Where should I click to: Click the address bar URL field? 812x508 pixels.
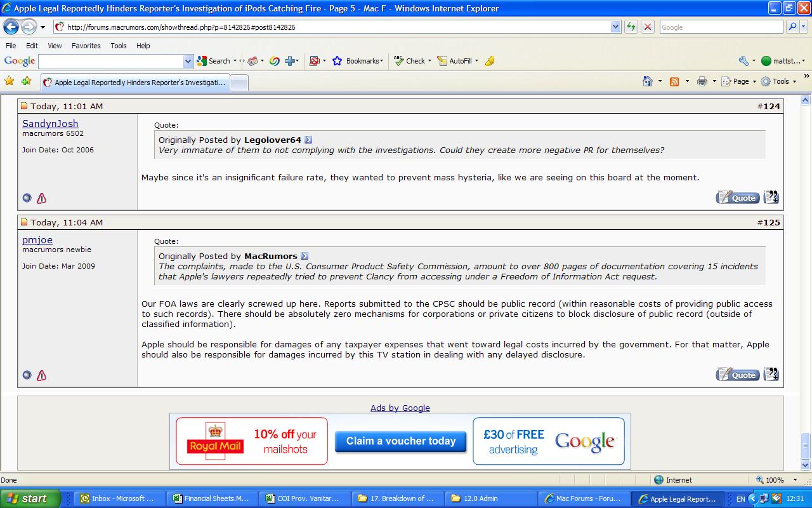click(x=336, y=27)
